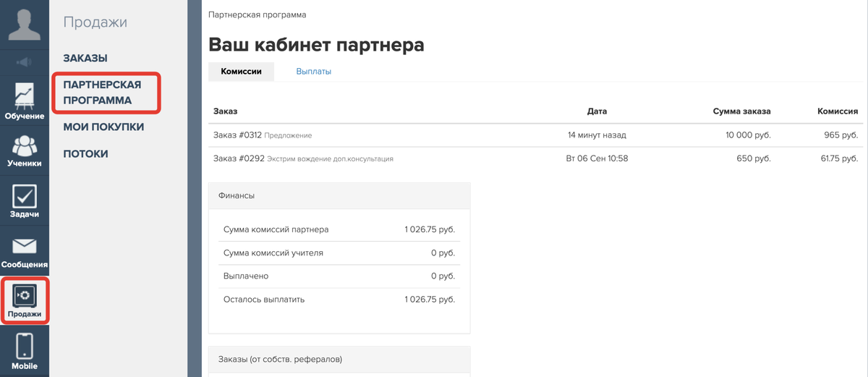
Task: Select ЗАКАЗЫ in the Продажи menu
Action: [x=85, y=58]
